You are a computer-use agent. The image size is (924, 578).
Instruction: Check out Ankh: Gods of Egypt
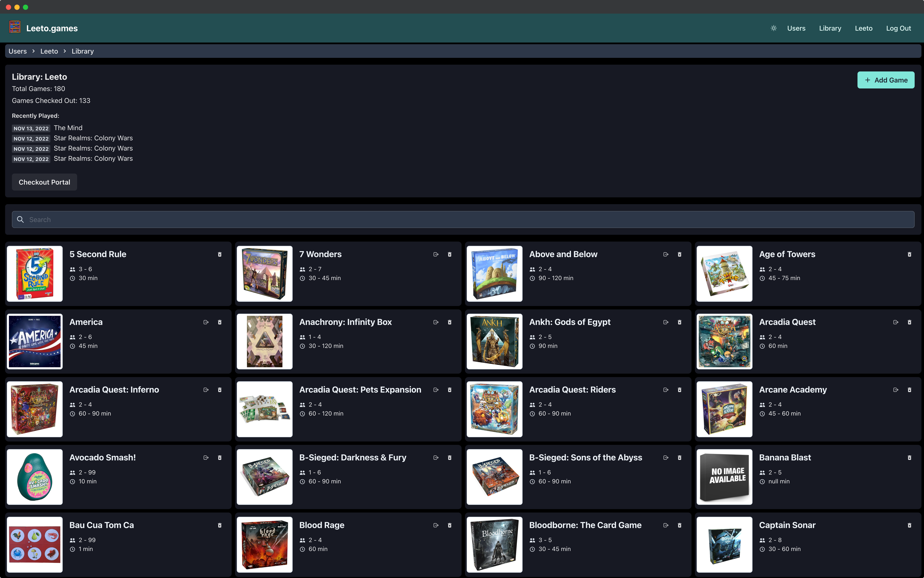[x=666, y=322]
